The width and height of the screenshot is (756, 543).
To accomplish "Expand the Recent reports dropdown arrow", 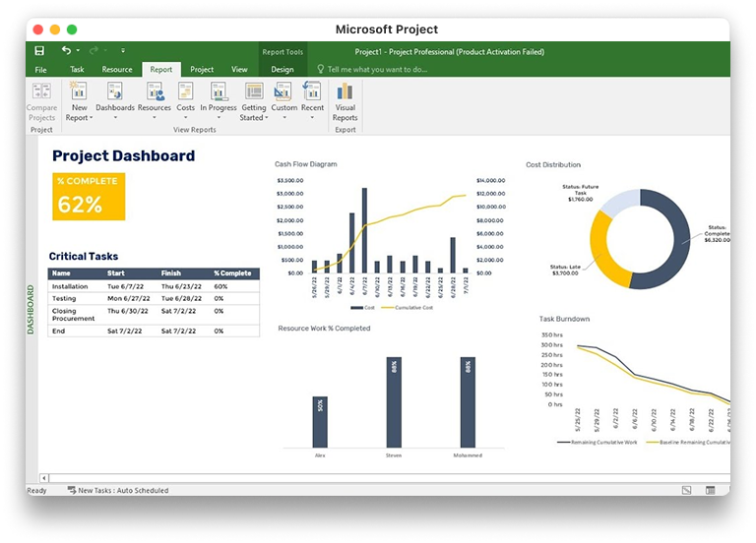I will pos(312,118).
